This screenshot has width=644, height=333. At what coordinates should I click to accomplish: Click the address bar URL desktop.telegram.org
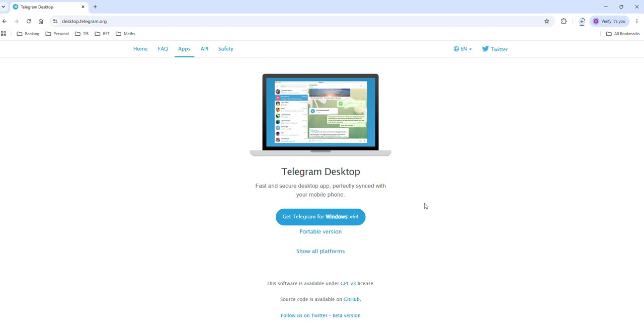click(x=84, y=21)
